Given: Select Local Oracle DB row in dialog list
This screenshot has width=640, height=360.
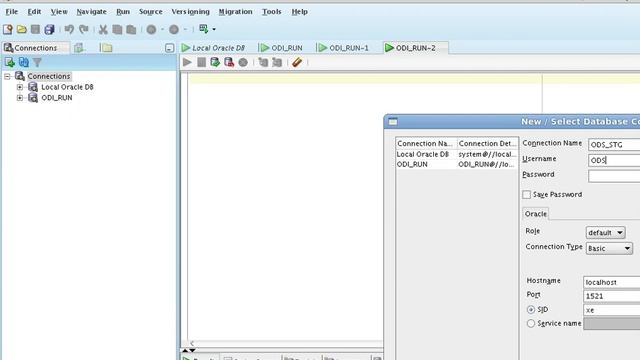Looking at the screenshot, I should (457, 154).
